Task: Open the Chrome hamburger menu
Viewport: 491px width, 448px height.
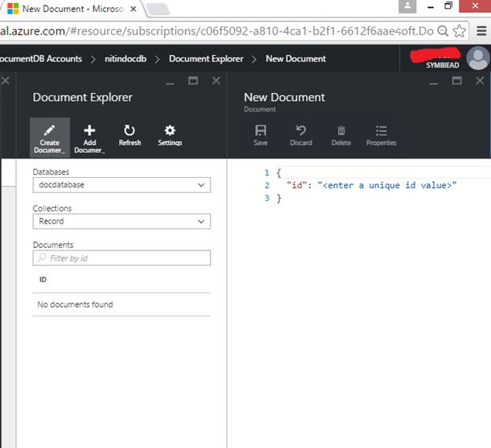Action: point(481,31)
